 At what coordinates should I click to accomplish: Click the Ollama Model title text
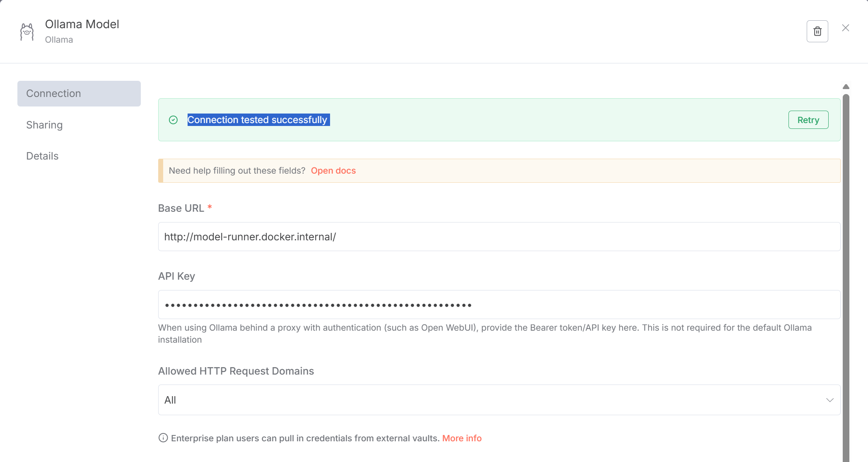(82, 24)
